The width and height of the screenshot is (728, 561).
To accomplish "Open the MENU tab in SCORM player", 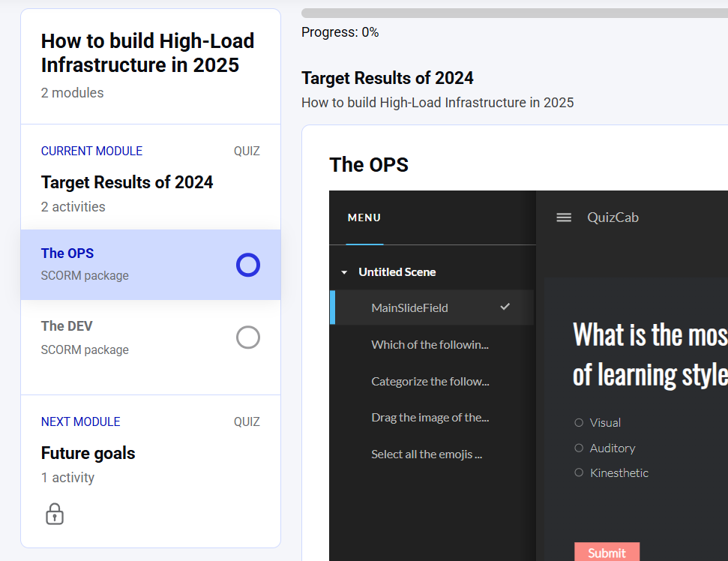I will click(x=364, y=217).
